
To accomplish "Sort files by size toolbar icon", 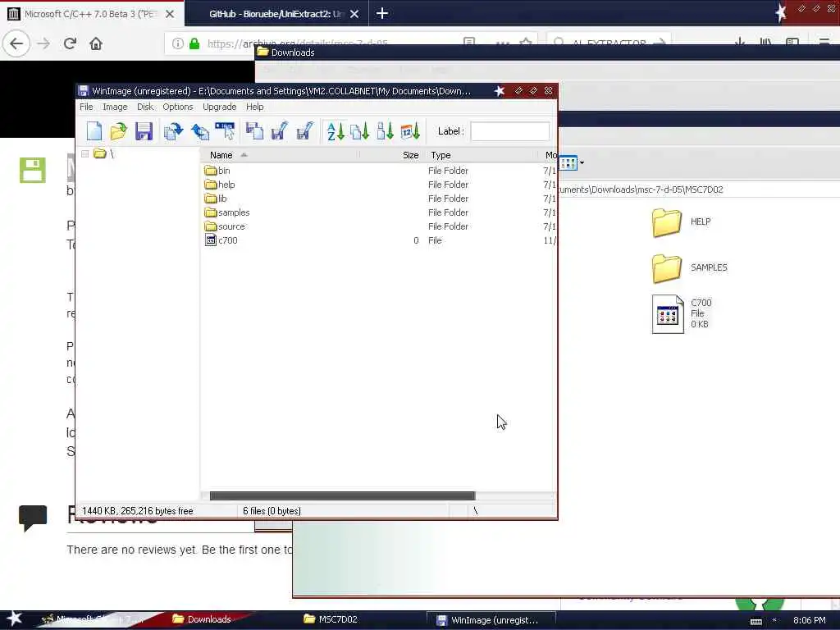I will click(385, 130).
